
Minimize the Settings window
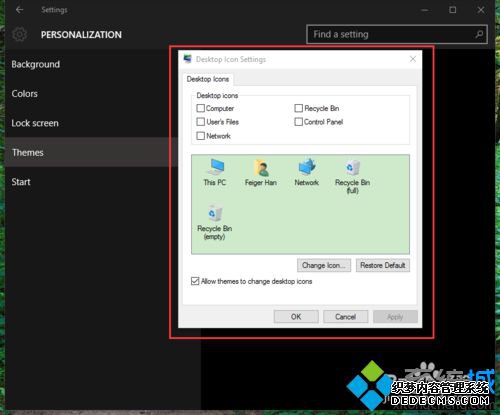(425, 10)
